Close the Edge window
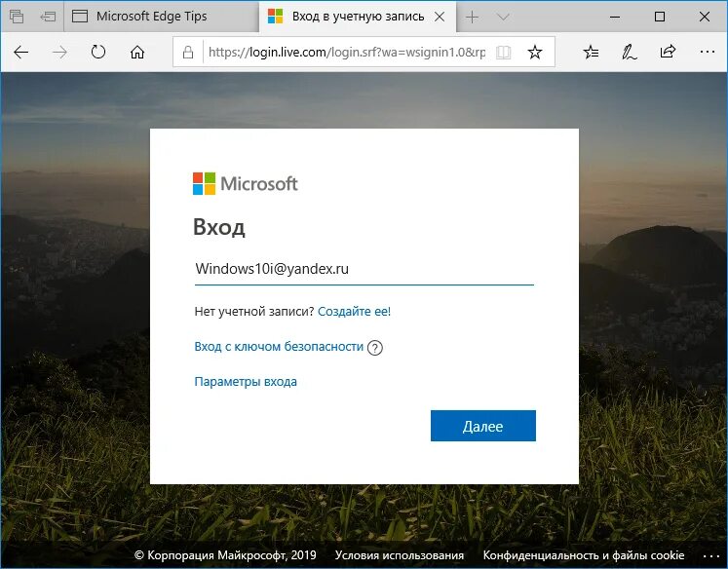Image resolution: width=728 pixels, height=569 pixels. (x=704, y=18)
